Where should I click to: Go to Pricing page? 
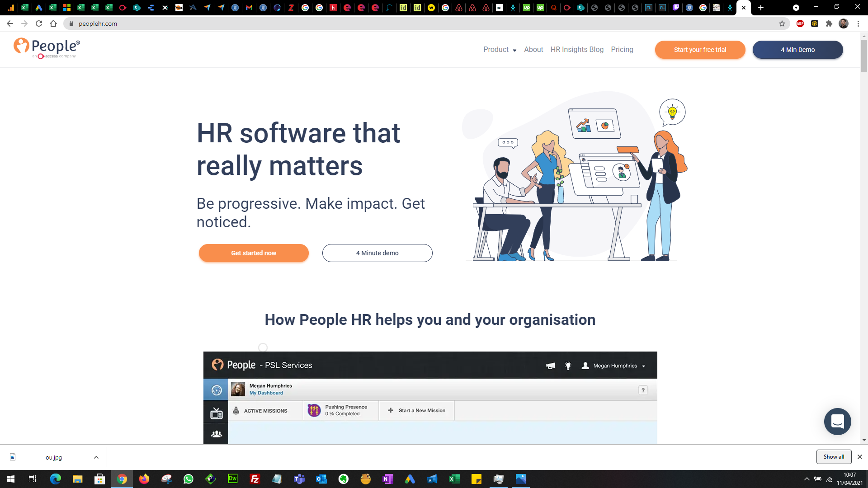pyautogui.click(x=622, y=50)
